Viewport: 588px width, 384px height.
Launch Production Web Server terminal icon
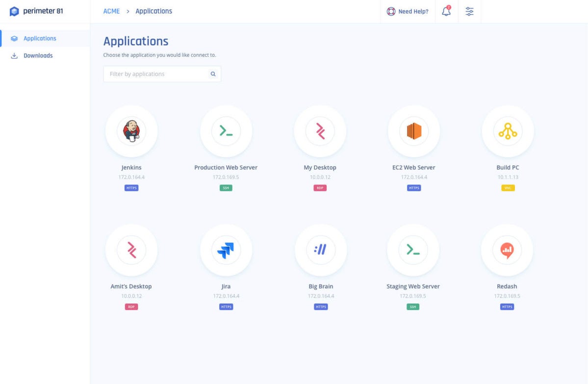(226, 131)
